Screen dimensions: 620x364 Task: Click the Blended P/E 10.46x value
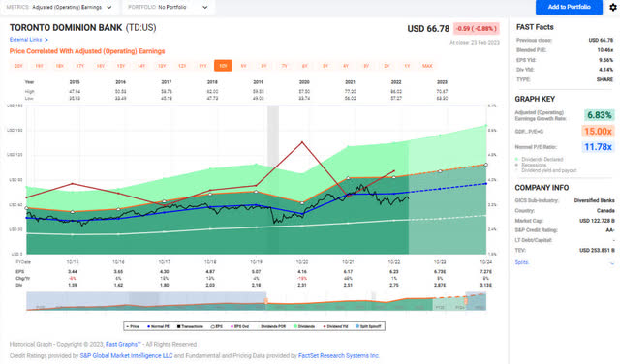(604, 50)
